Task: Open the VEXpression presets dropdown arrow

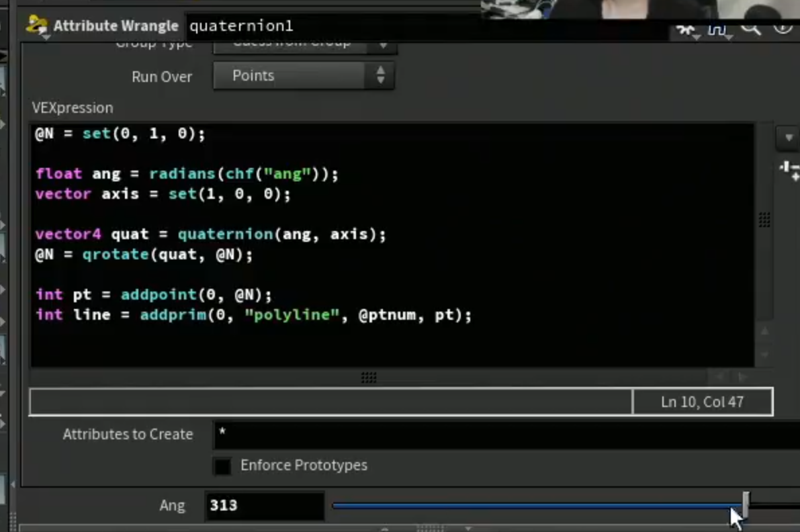Action: pyautogui.click(x=789, y=138)
